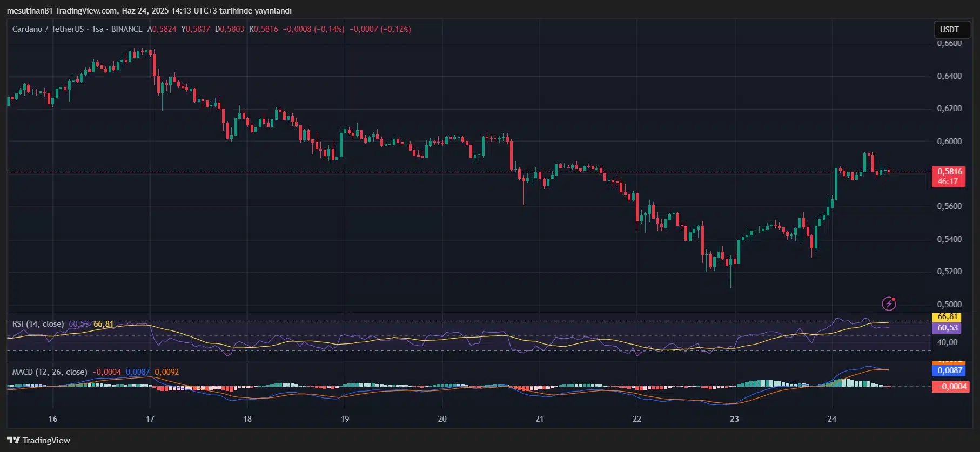This screenshot has height=452, width=980.
Task: Click the blue MACD value tag 0,0087
Action: click(949, 370)
